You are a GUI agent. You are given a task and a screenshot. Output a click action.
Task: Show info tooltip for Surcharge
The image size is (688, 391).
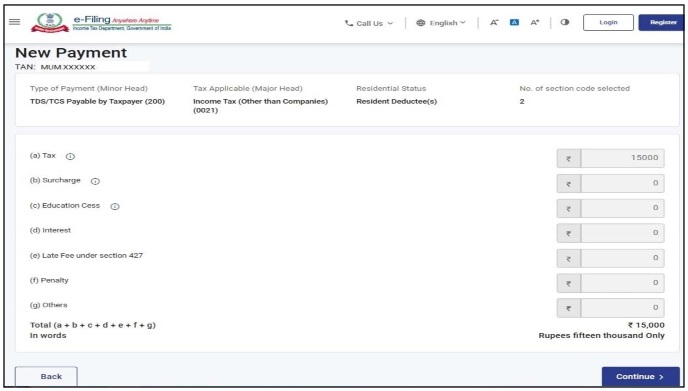point(95,181)
